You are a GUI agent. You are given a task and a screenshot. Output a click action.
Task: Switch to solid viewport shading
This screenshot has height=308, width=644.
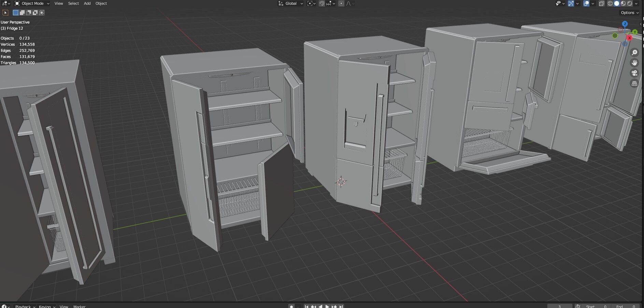tap(617, 3)
